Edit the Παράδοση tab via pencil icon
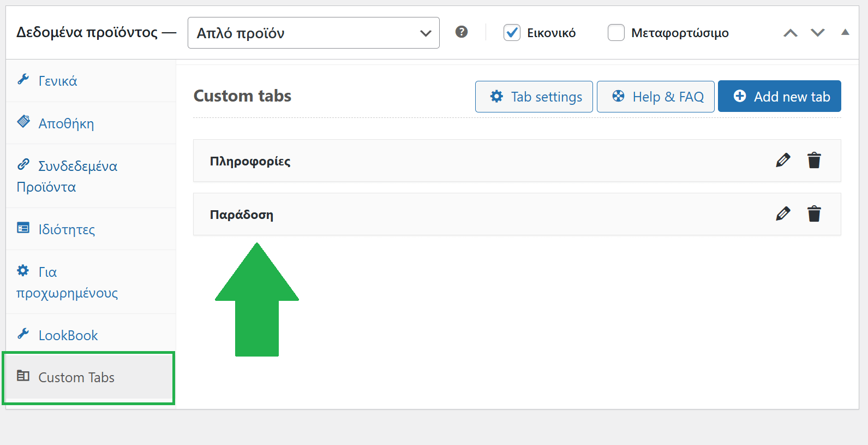The width and height of the screenshot is (868, 445). [783, 214]
